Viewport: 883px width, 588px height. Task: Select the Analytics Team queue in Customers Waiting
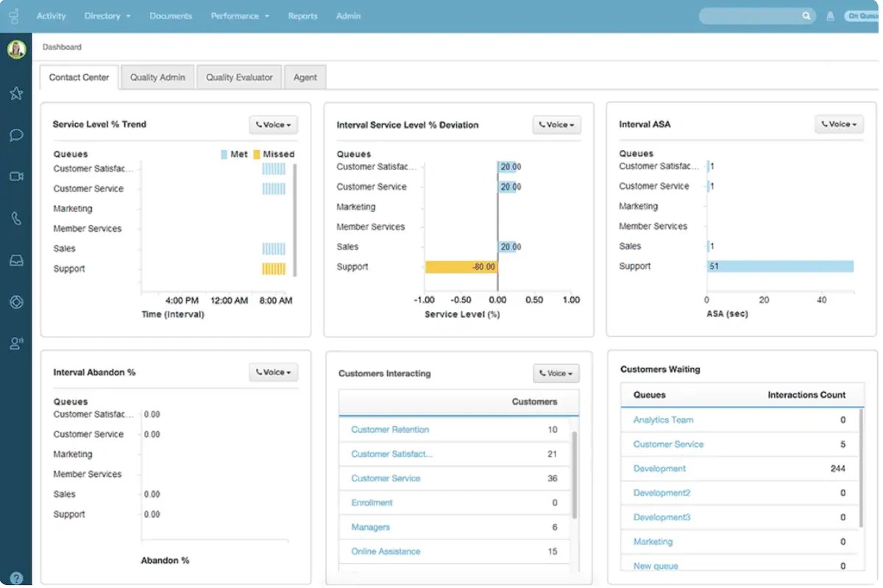pos(662,419)
